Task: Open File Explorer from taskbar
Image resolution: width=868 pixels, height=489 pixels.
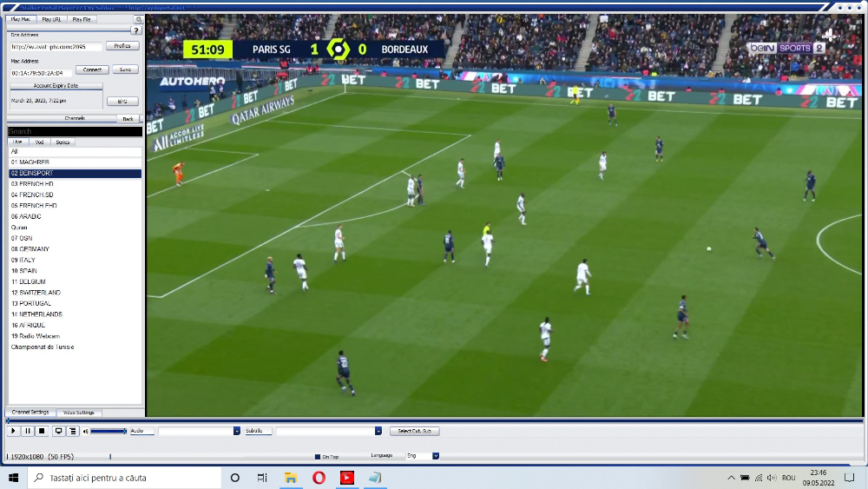Action: (x=291, y=478)
